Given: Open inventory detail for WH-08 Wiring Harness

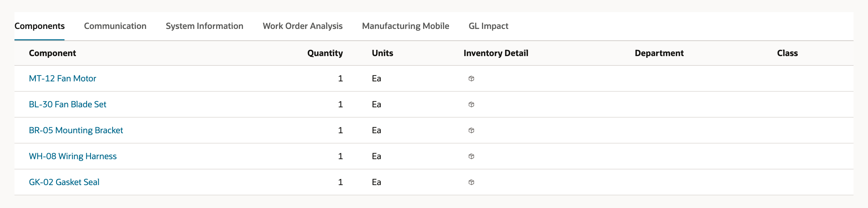Looking at the screenshot, I should click(471, 156).
